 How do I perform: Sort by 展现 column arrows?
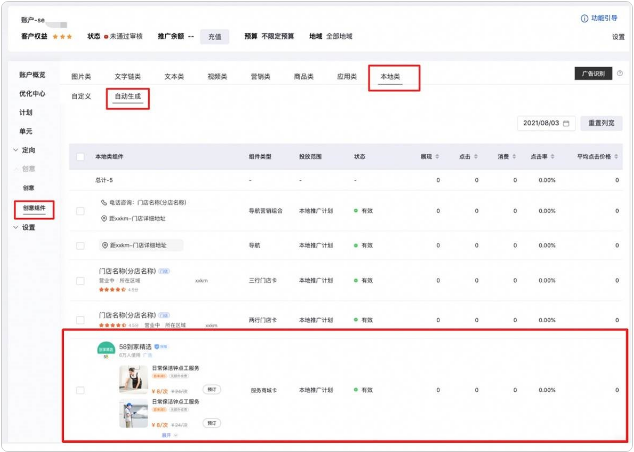pyautogui.click(x=438, y=157)
